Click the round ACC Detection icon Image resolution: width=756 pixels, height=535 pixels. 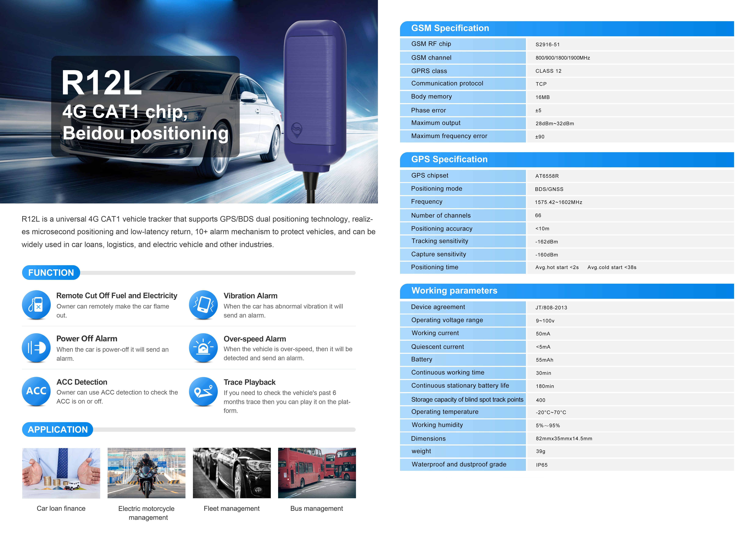coord(36,391)
